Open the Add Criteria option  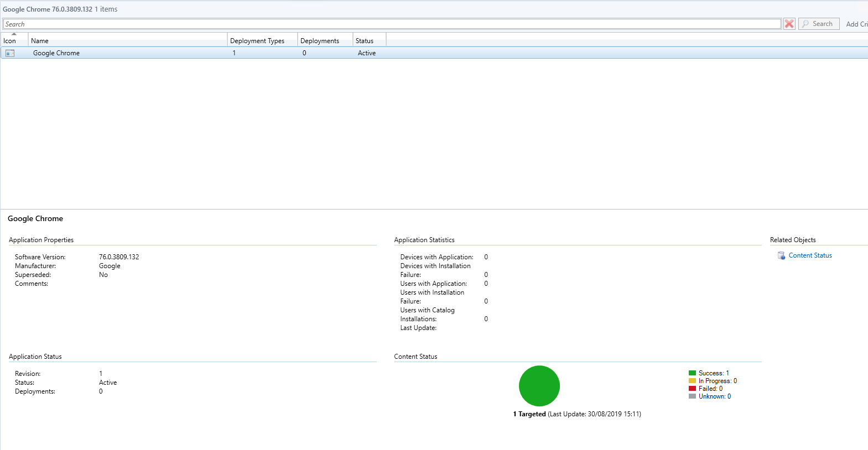tap(857, 24)
